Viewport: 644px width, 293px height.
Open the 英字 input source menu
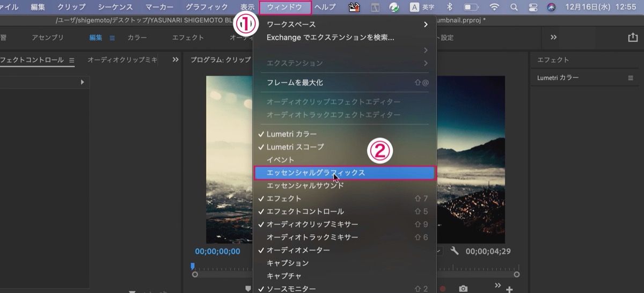422,8
